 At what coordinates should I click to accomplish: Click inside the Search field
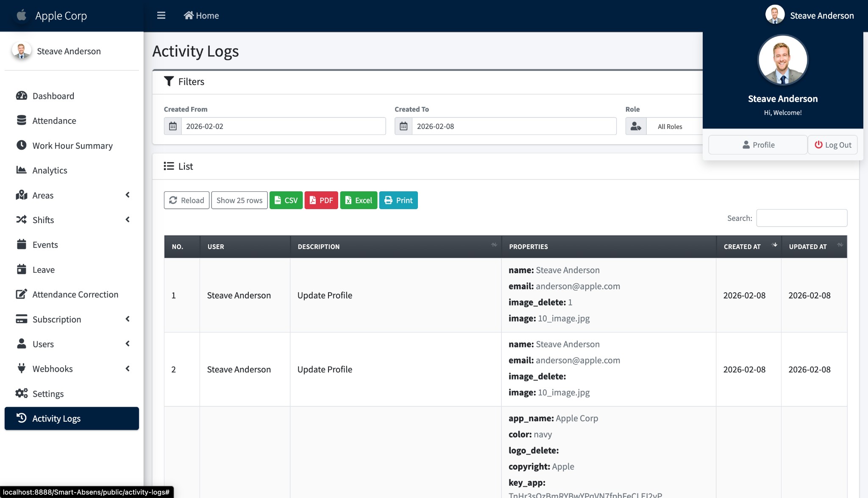801,218
